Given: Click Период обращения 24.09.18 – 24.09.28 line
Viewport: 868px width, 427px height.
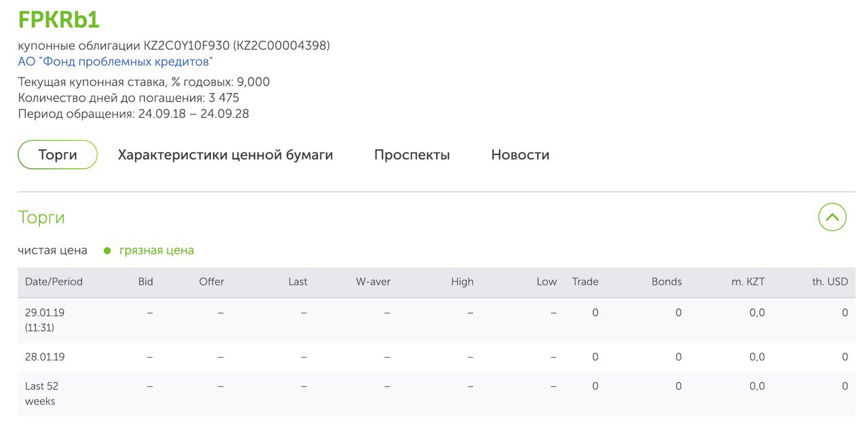Looking at the screenshot, I should 134,113.
